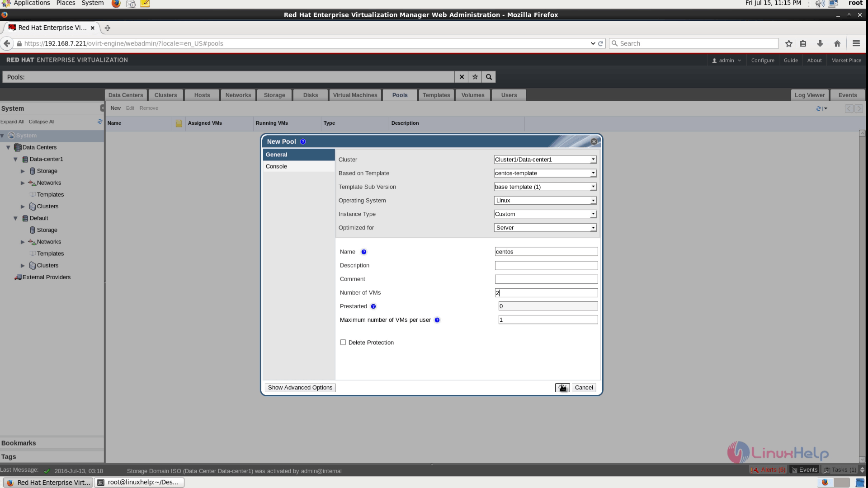The image size is (868, 488).
Task: Click the Pools search magnifier icon
Action: tap(489, 77)
